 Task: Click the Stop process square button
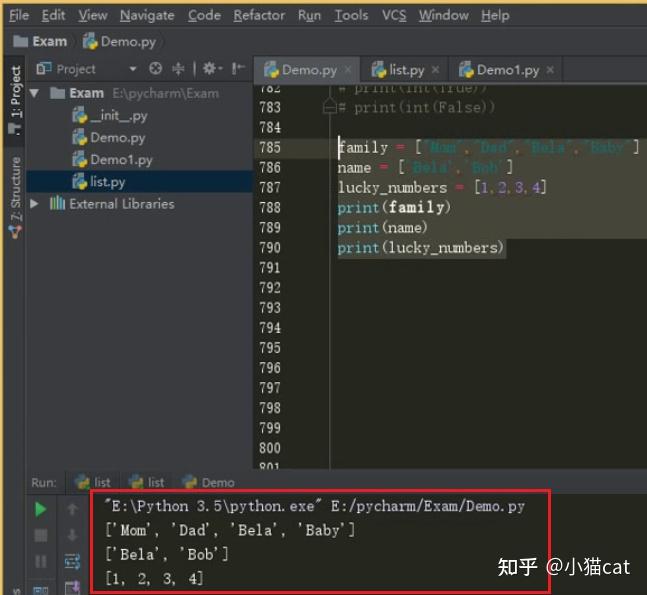point(40,535)
